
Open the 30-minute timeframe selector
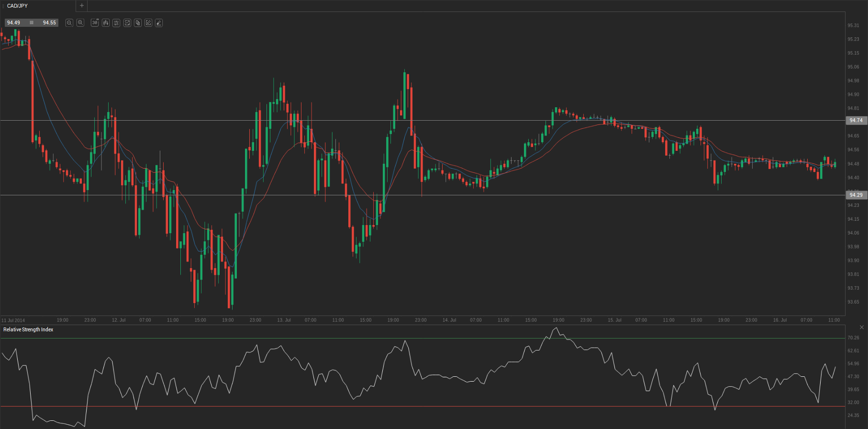coord(95,23)
